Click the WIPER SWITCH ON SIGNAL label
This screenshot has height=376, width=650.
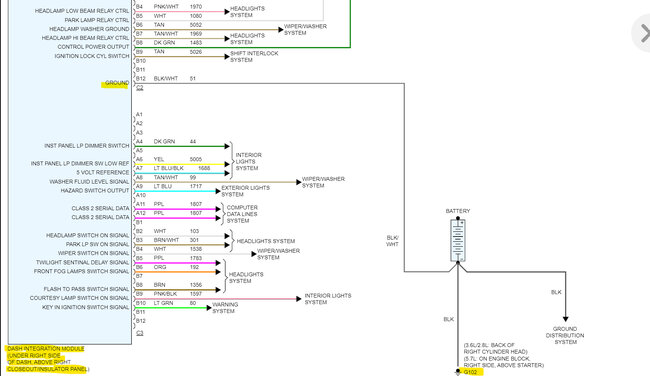pos(94,253)
